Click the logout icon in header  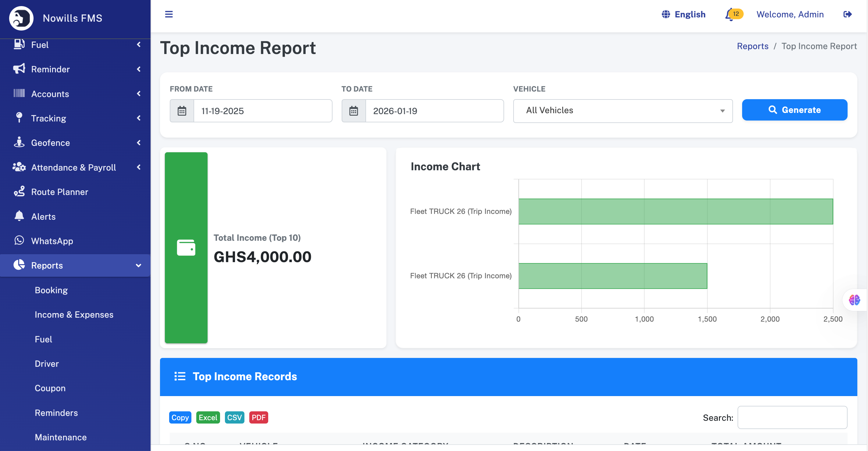point(847,14)
